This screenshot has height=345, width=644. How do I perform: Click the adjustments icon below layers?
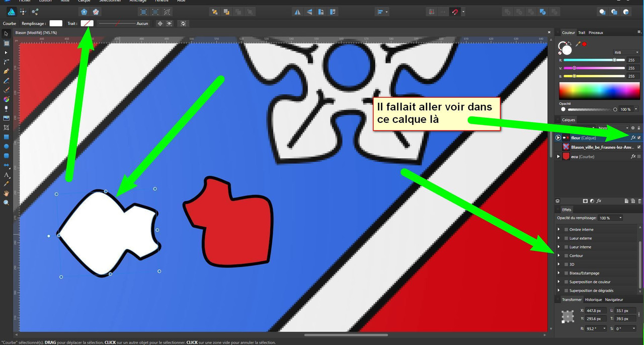tap(592, 201)
